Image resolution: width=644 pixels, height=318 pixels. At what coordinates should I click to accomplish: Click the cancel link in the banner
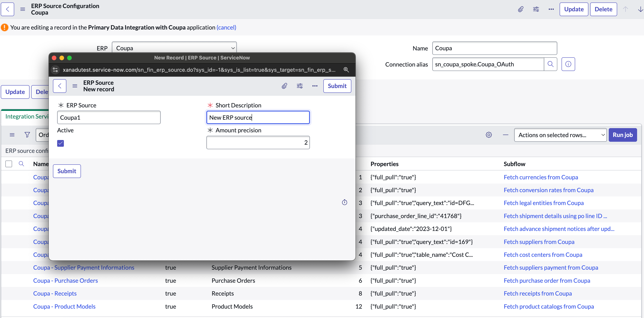coord(226,27)
